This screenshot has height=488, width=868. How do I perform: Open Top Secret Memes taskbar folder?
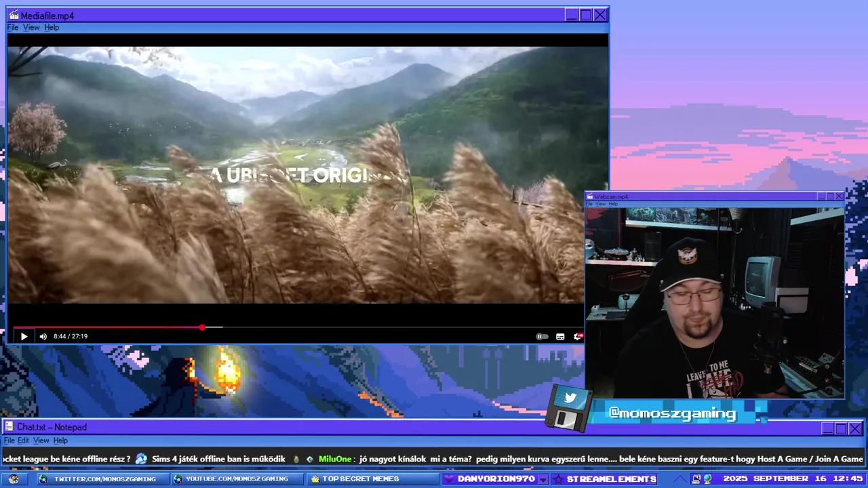(372, 479)
